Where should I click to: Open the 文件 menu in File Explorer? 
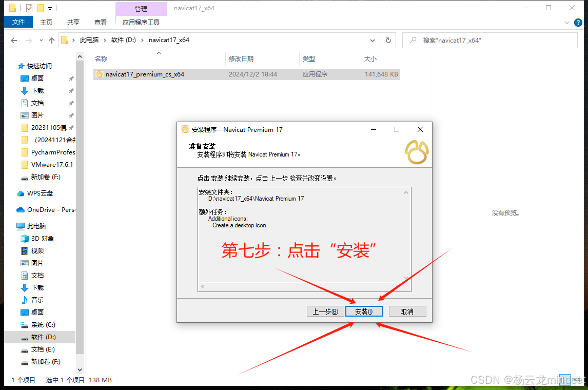click(18, 22)
